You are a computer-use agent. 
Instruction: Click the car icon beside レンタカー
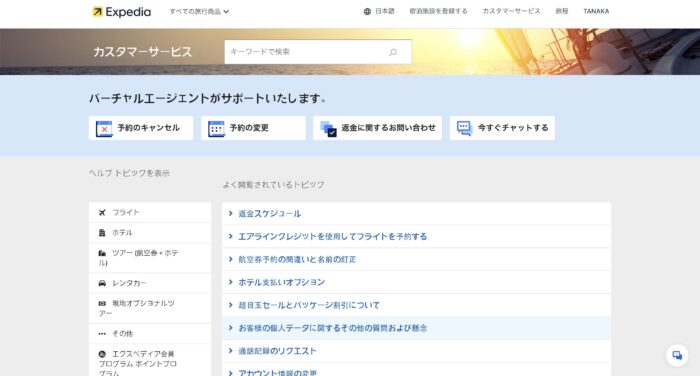[102, 283]
